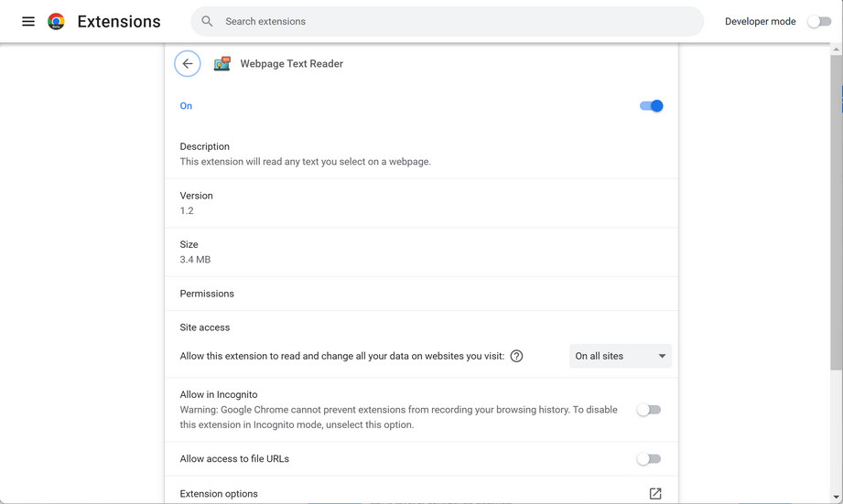Open Extension options external link icon

[655, 494]
